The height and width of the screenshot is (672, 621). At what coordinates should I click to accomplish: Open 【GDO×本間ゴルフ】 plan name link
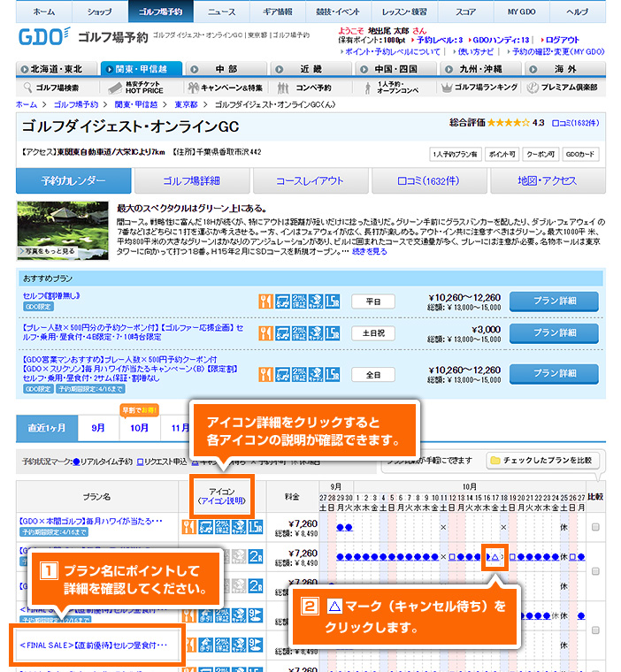coord(91,521)
